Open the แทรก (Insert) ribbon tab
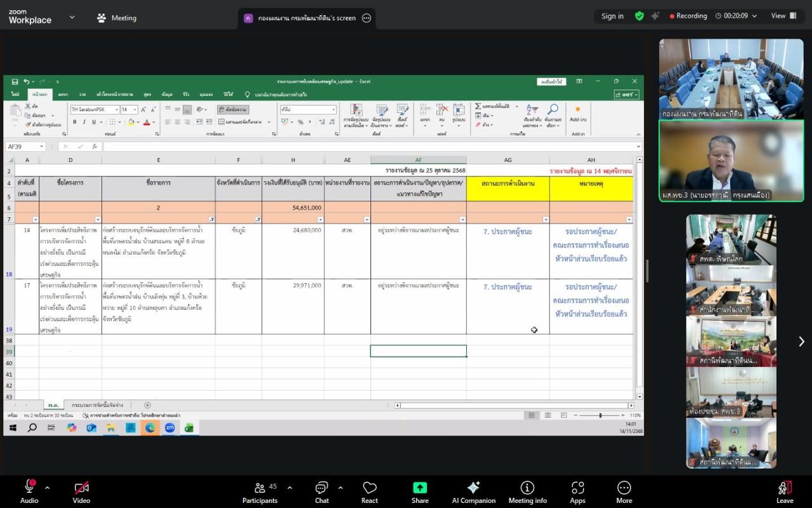The height and width of the screenshot is (508, 812). pos(63,95)
